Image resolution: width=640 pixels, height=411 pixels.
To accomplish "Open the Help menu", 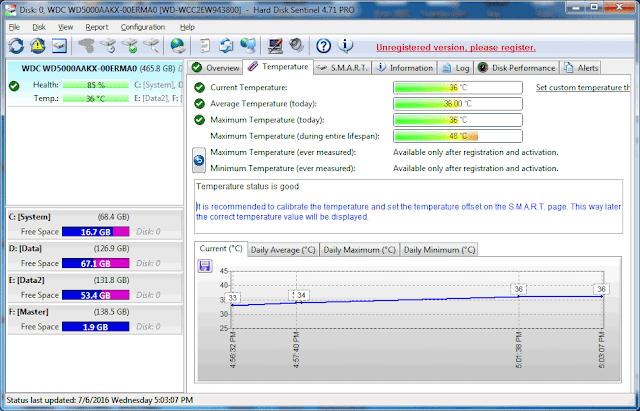I will [x=187, y=27].
